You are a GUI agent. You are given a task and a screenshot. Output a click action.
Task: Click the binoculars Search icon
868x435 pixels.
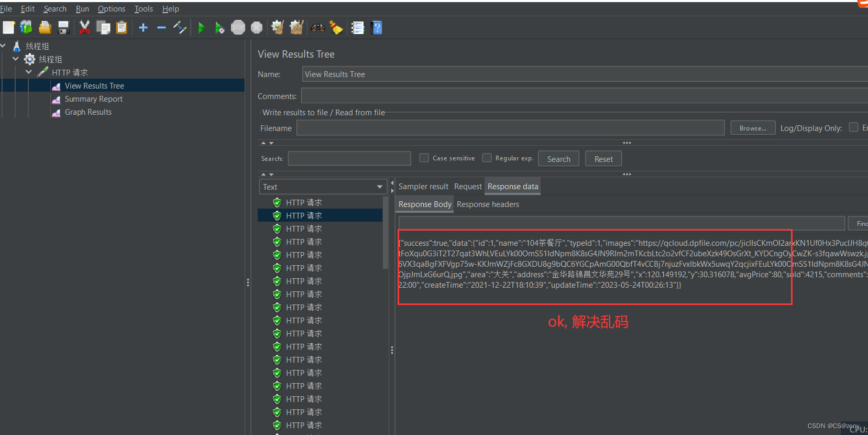point(317,27)
